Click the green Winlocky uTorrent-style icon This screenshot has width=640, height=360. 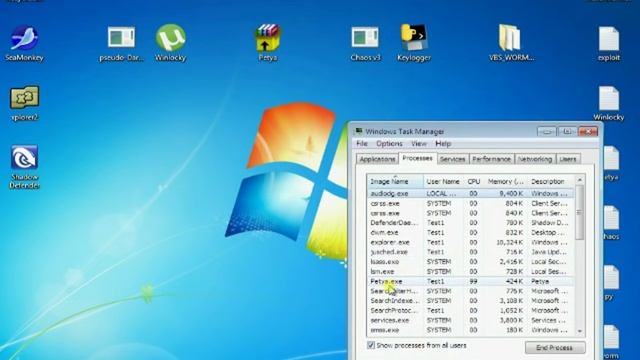pos(171,43)
